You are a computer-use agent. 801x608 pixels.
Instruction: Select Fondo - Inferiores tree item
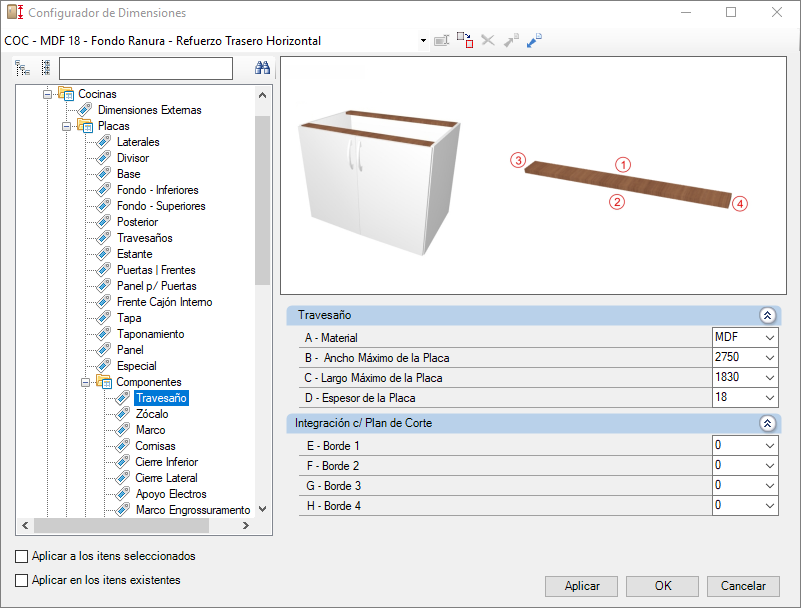click(157, 190)
